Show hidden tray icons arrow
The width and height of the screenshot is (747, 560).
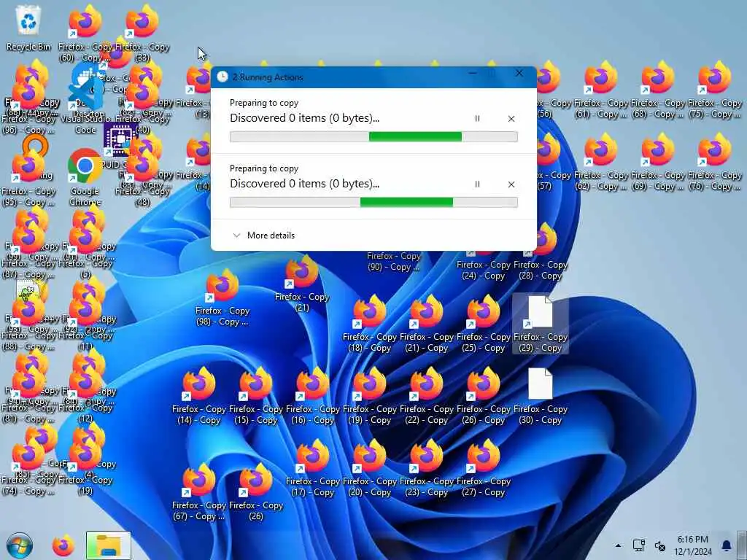click(618, 545)
